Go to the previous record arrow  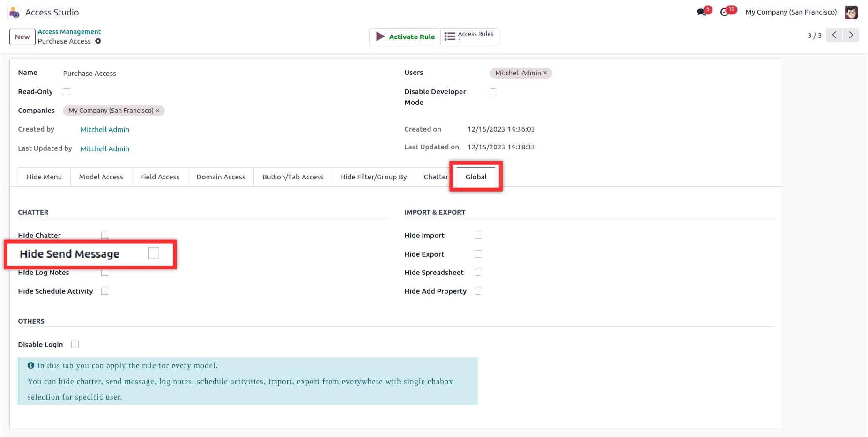tap(834, 35)
